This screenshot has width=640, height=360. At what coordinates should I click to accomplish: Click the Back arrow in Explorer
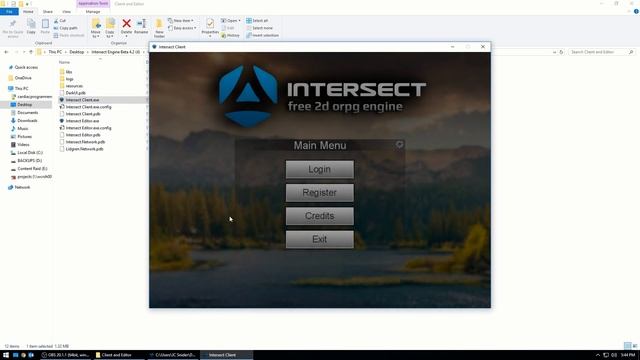(6, 52)
